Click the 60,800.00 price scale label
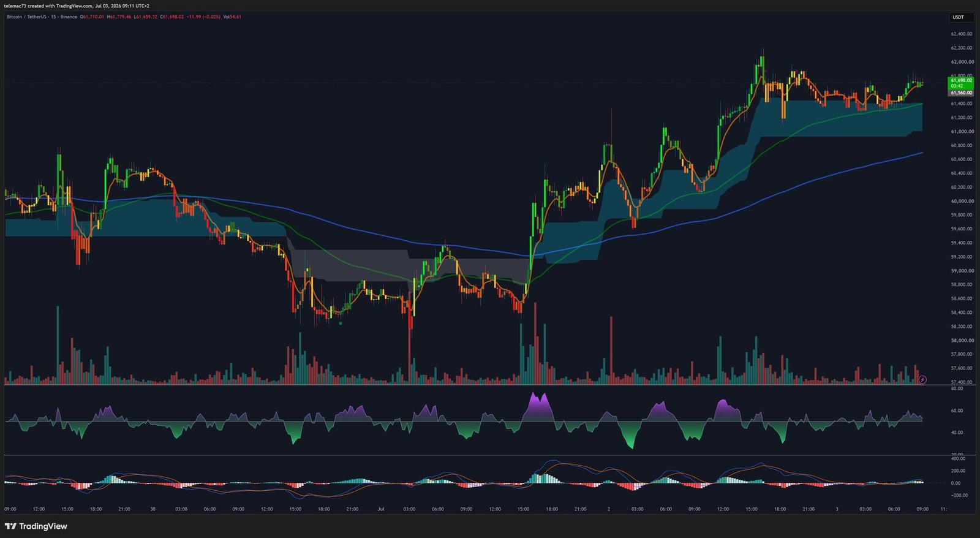The width and height of the screenshot is (980, 538). [961, 146]
